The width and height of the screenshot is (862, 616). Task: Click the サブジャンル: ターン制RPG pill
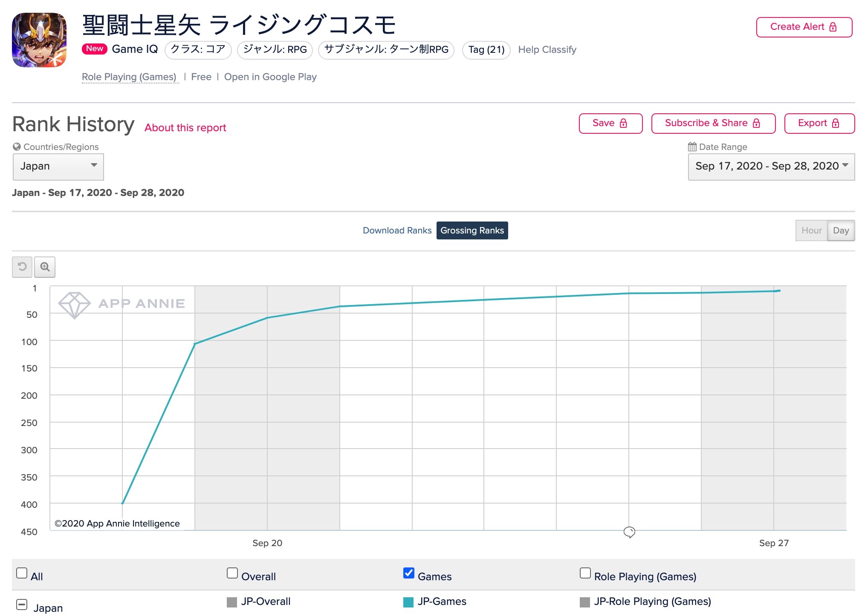coord(386,50)
